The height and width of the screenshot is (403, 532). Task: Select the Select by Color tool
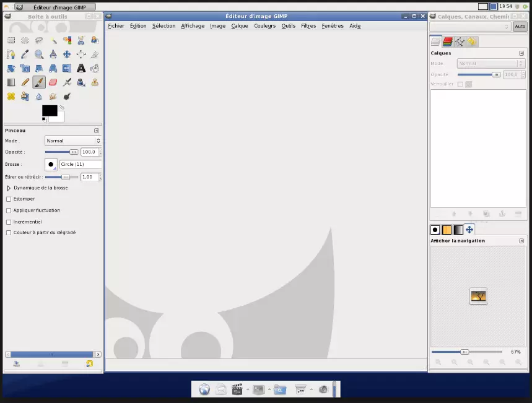coord(67,40)
